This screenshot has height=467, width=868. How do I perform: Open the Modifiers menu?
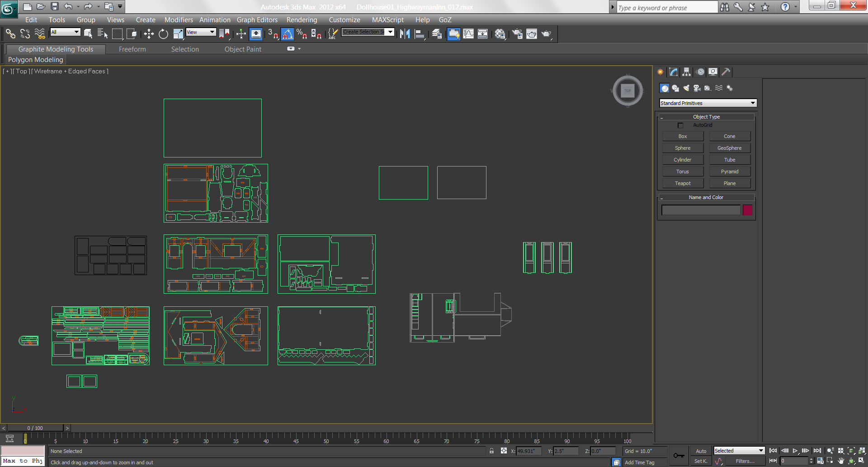point(179,20)
